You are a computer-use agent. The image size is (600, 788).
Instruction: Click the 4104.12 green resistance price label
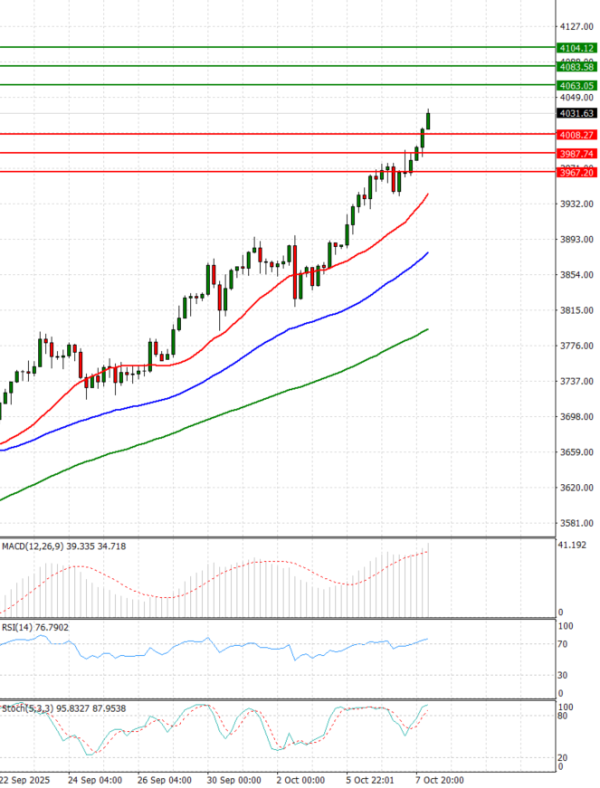pos(577,48)
